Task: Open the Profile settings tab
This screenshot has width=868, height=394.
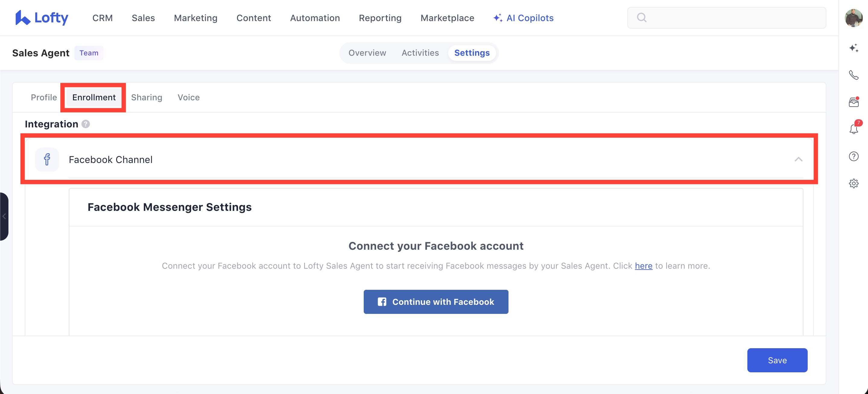Action: point(44,97)
